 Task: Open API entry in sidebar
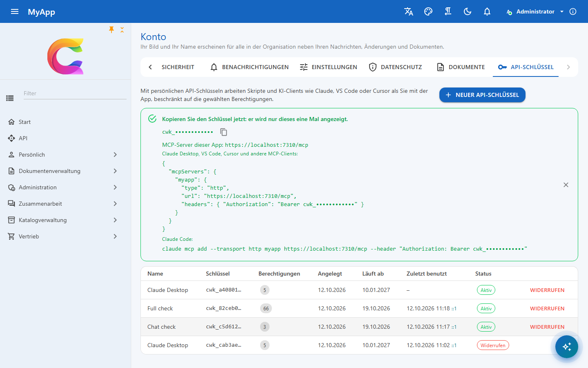click(65, 138)
